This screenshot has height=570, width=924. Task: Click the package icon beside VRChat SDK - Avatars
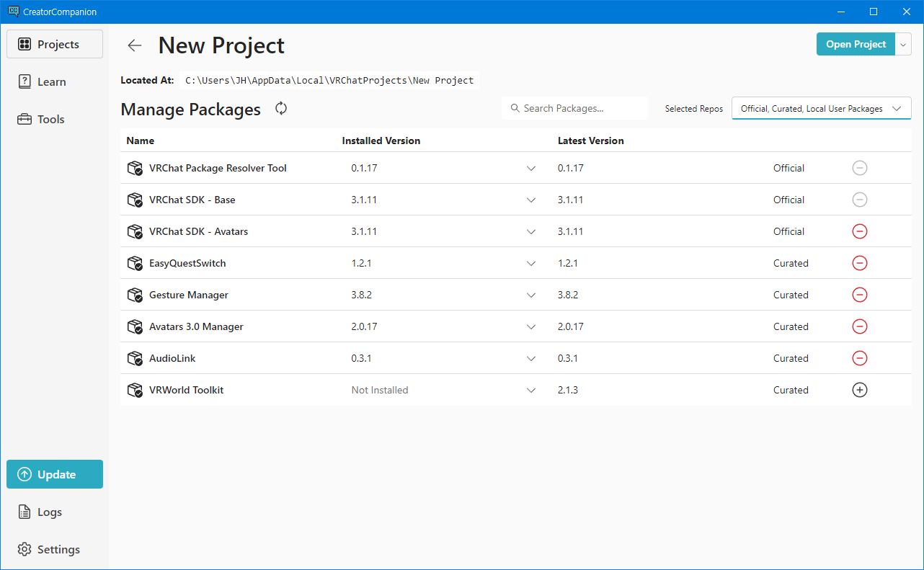click(x=135, y=231)
